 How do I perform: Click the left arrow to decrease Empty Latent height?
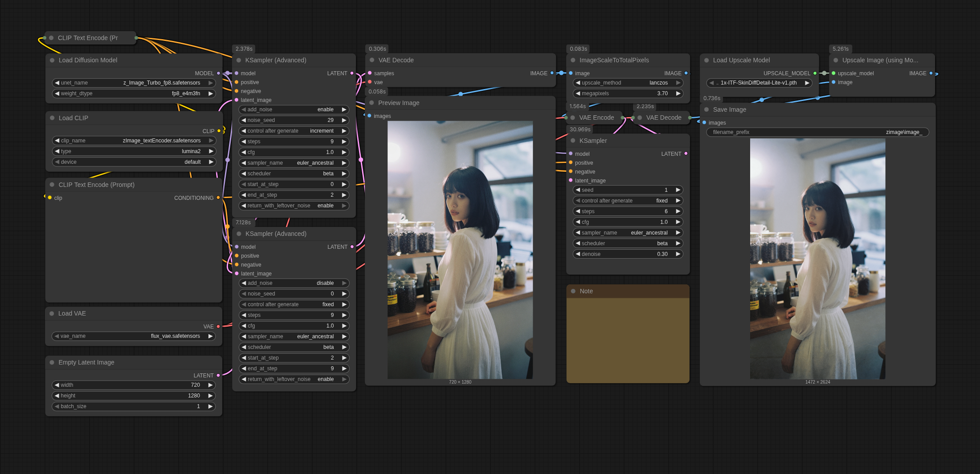[x=57, y=396]
